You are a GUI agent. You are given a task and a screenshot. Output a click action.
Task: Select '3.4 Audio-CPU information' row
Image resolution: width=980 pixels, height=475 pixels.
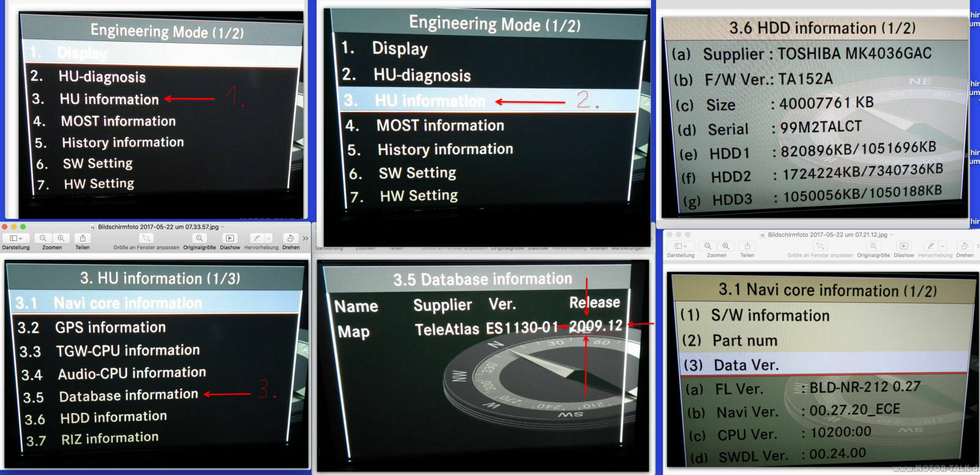pyautogui.click(x=113, y=373)
